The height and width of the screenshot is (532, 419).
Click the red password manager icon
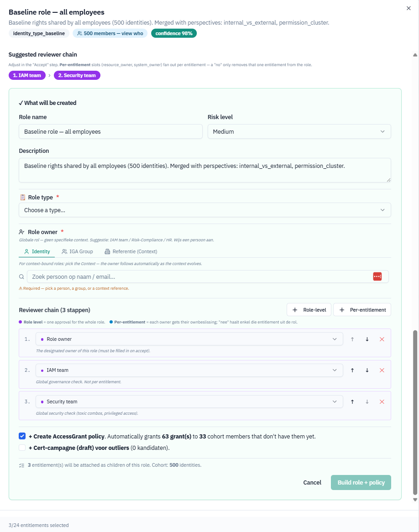click(377, 276)
